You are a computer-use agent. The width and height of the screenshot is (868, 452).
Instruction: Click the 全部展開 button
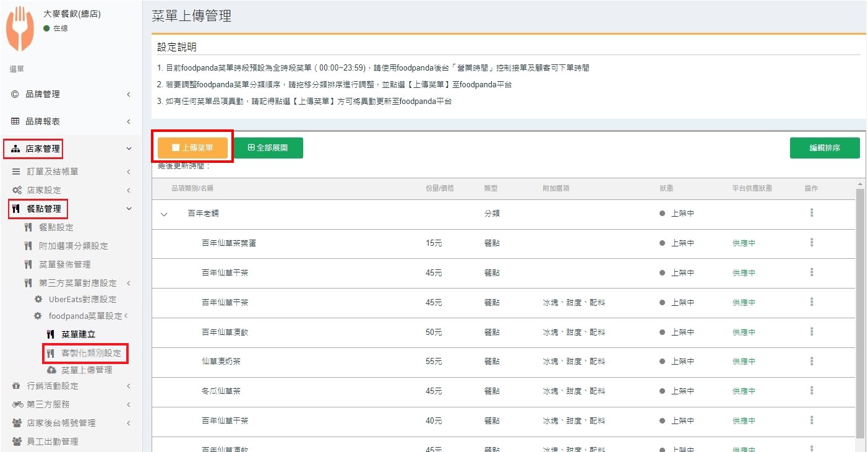point(268,148)
